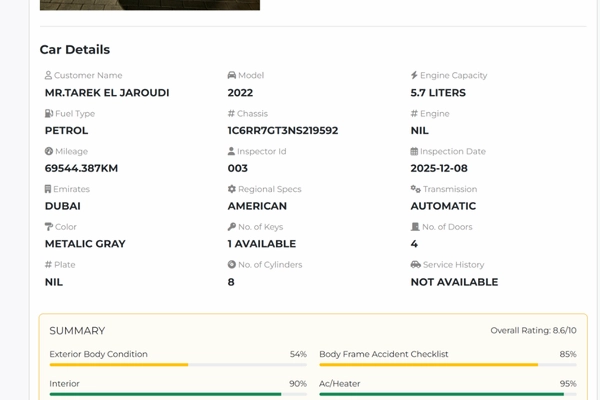
Task: Click the Interior rating progress bar
Action: (x=178, y=394)
